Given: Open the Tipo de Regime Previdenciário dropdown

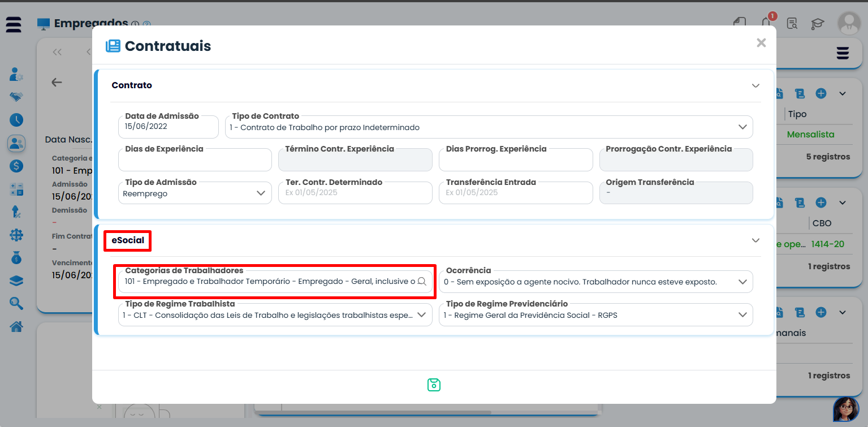Looking at the screenshot, I should (742, 315).
